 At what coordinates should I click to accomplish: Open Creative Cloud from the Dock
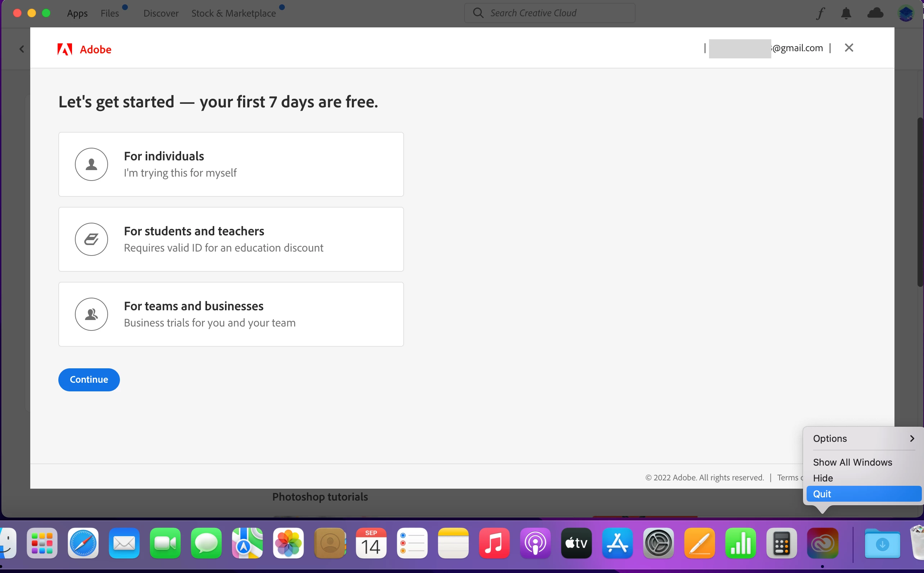[822, 543]
